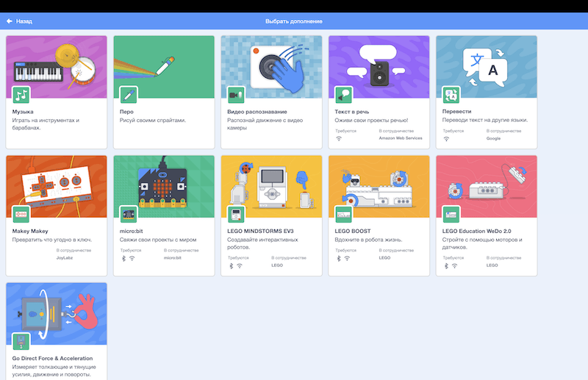Click the Выбрать дополнение header title
Screen dimensions: 588x380
[x=294, y=21]
